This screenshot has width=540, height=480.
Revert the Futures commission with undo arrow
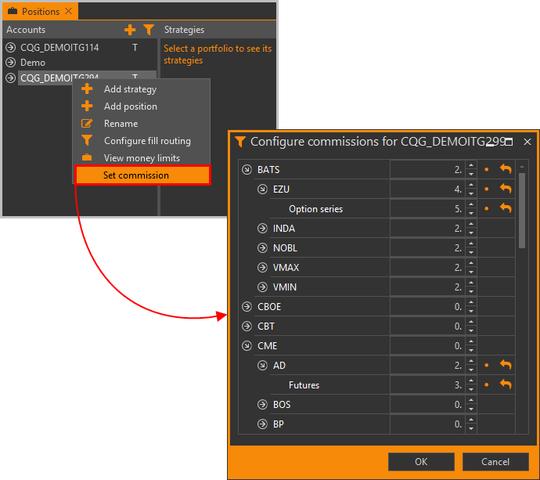click(x=506, y=385)
